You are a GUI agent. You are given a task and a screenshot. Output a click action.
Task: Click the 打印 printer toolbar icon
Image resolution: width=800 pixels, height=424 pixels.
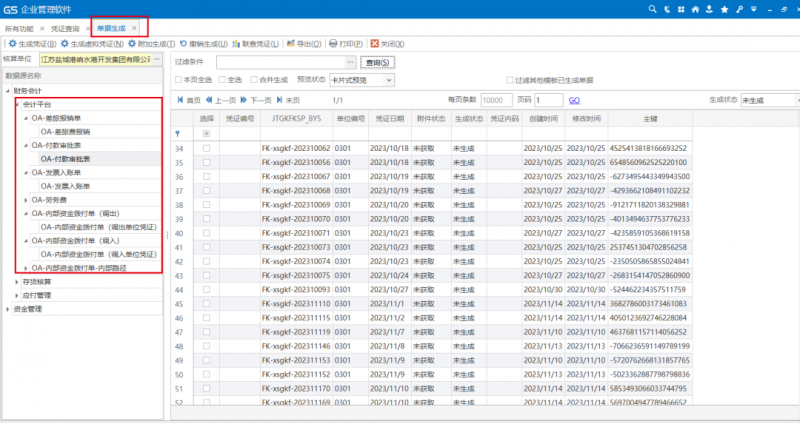click(333, 44)
